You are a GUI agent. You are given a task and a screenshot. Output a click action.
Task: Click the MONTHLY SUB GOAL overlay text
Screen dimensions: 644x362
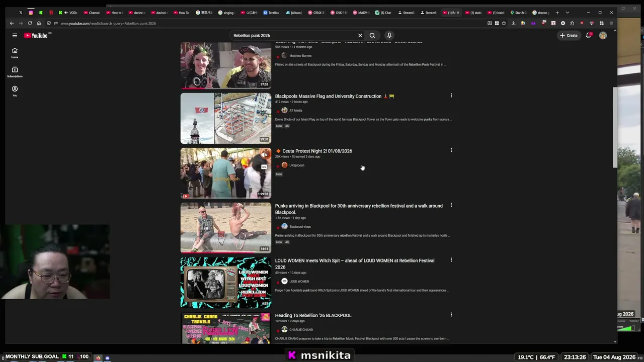(32, 356)
